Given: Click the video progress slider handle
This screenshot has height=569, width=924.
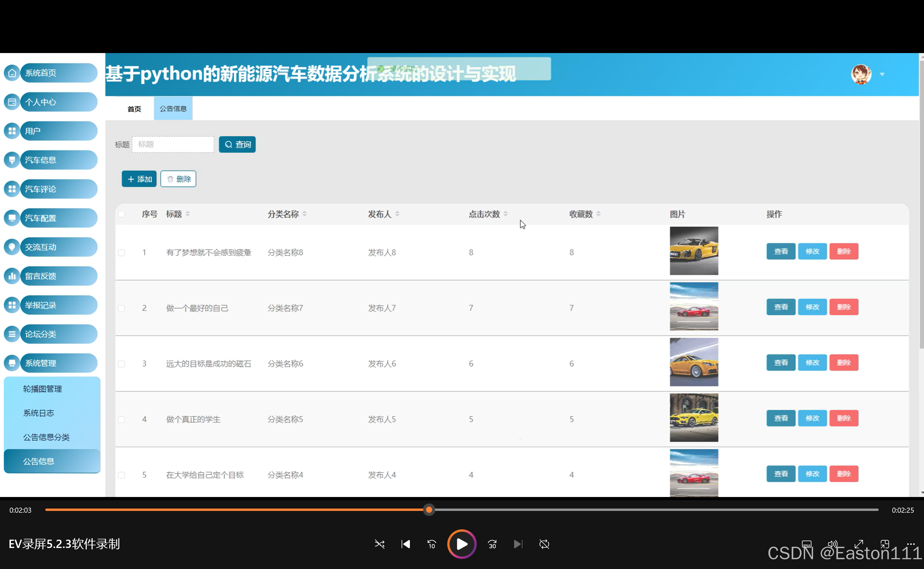Looking at the screenshot, I should 429,510.
